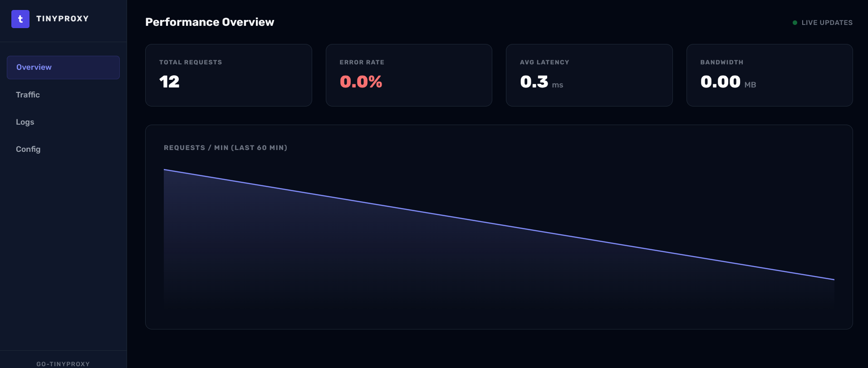
Task: Click the red 0.0% error value
Action: 361,82
